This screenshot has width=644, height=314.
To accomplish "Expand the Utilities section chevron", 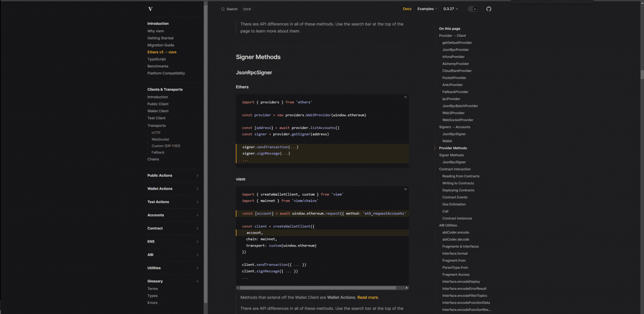I will coord(197,268).
